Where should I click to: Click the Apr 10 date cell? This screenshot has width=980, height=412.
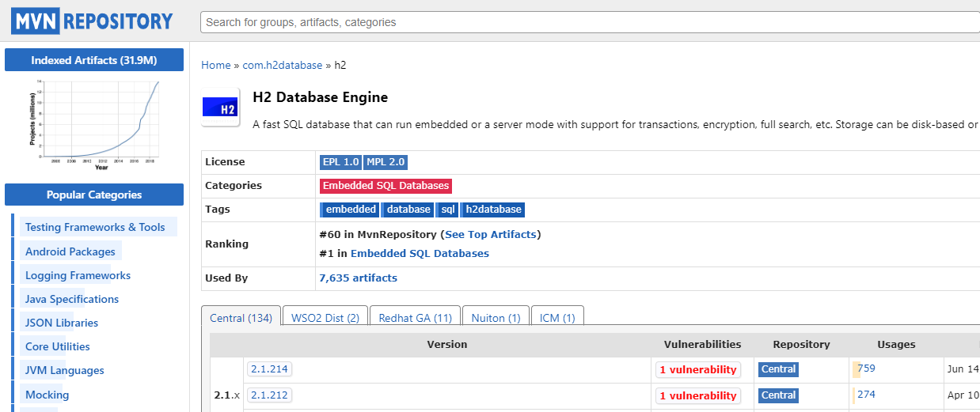tap(963, 394)
